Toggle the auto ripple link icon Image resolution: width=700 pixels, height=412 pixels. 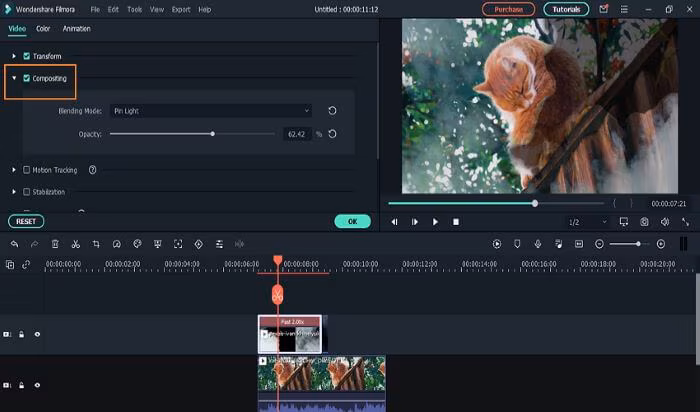tap(26, 265)
